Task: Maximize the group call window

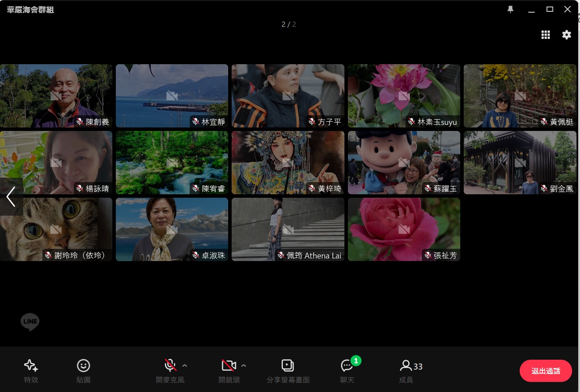Action: pyautogui.click(x=550, y=10)
